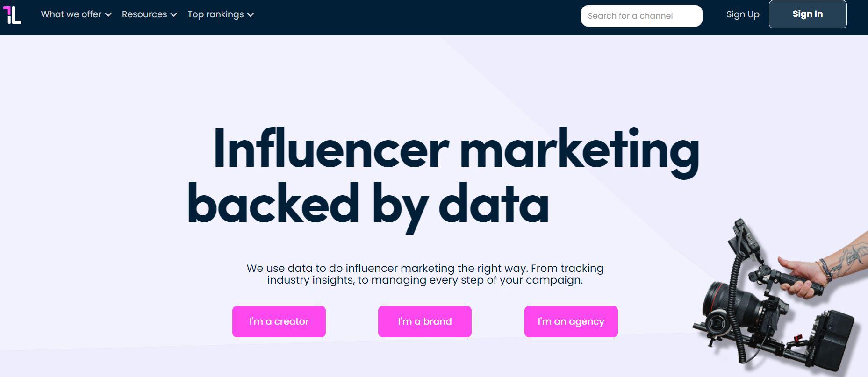This screenshot has height=377, width=868.
Task: Click the paragraph about using data
Action: (x=425, y=274)
